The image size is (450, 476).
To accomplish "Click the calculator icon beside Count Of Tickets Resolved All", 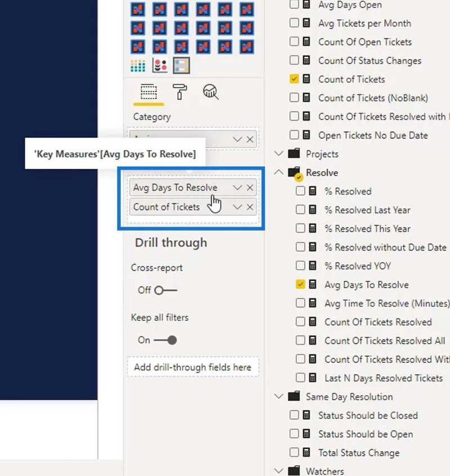I will (313, 340).
